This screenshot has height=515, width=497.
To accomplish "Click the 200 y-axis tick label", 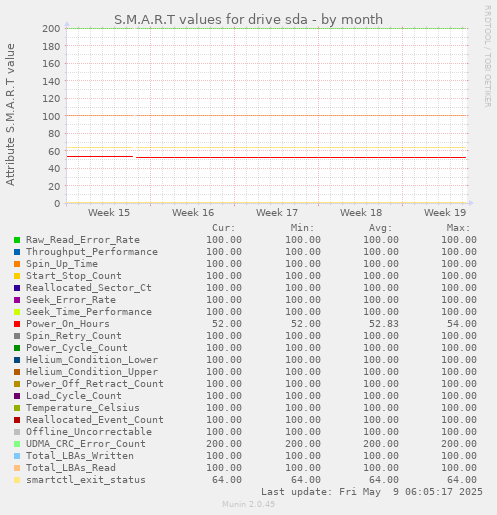I will (51, 29).
